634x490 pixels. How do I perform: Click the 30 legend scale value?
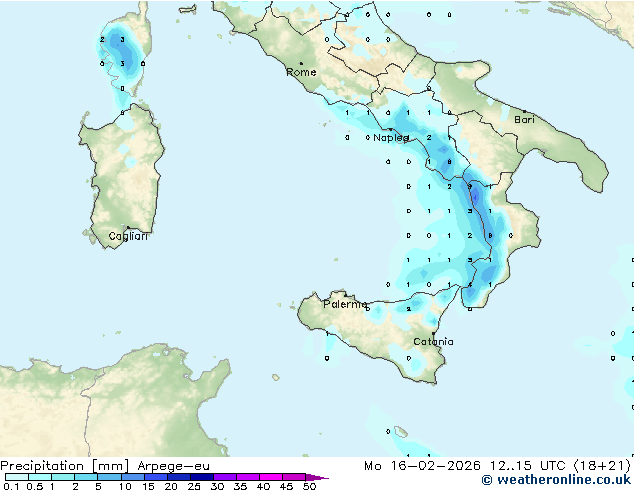[217, 486]
